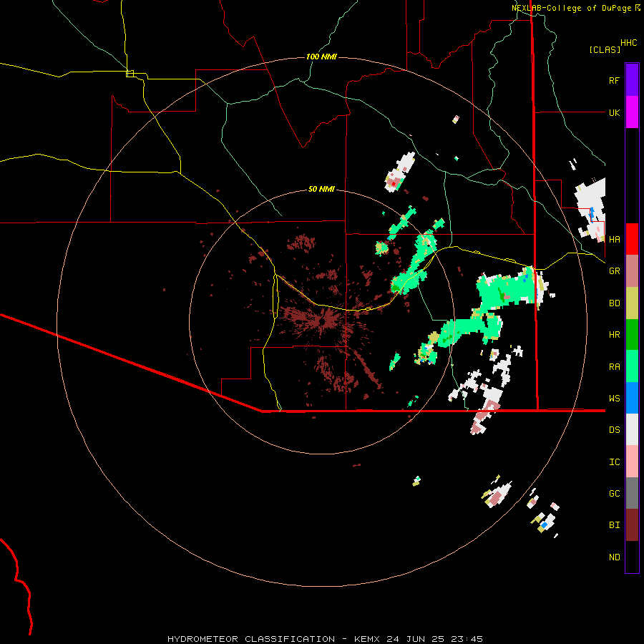644x644 pixels.
Task: Click the 50 NMI range ring label
Action: click(321, 189)
